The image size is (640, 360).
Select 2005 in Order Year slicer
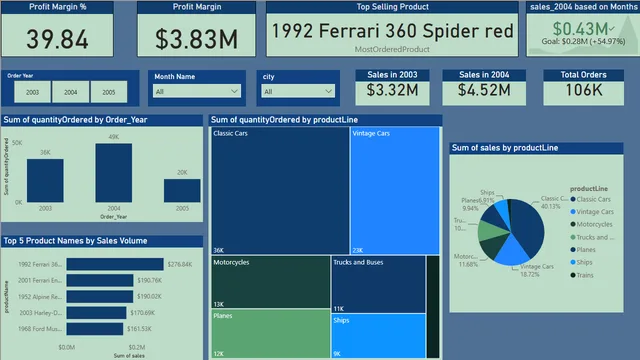click(109, 92)
